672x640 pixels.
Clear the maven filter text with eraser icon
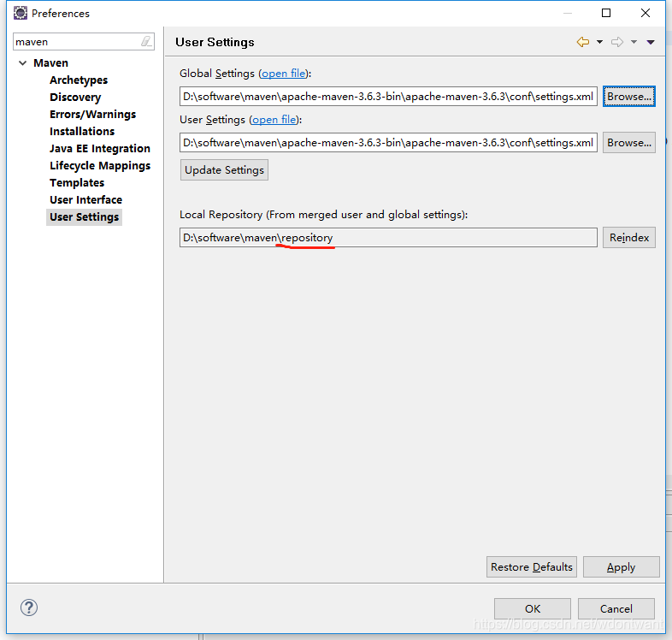[x=146, y=42]
